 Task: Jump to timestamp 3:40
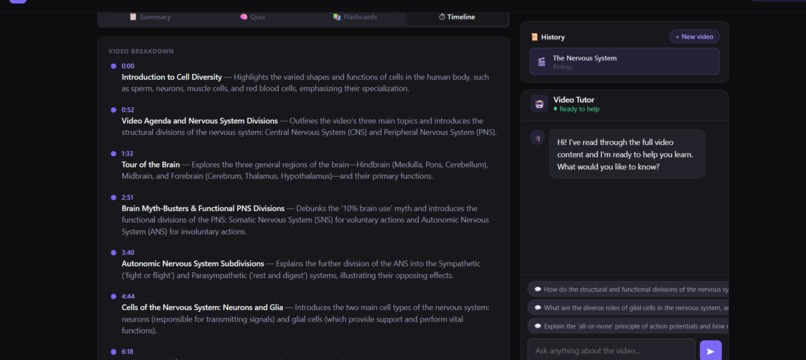coord(128,253)
